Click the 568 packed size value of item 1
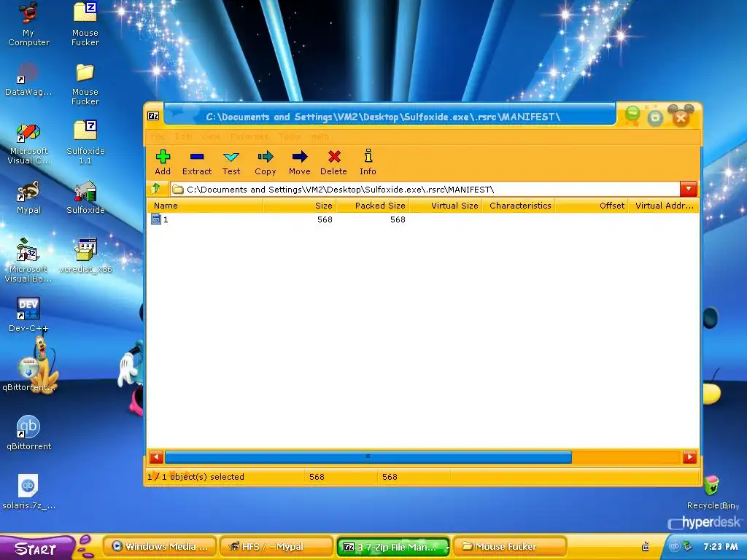747x560 pixels. click(398, 219)
